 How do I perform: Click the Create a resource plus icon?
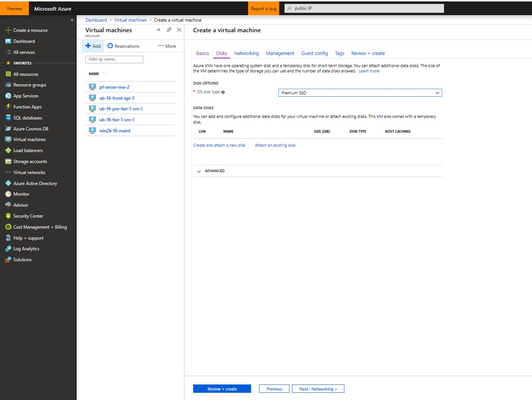click(x=8, y=30)
